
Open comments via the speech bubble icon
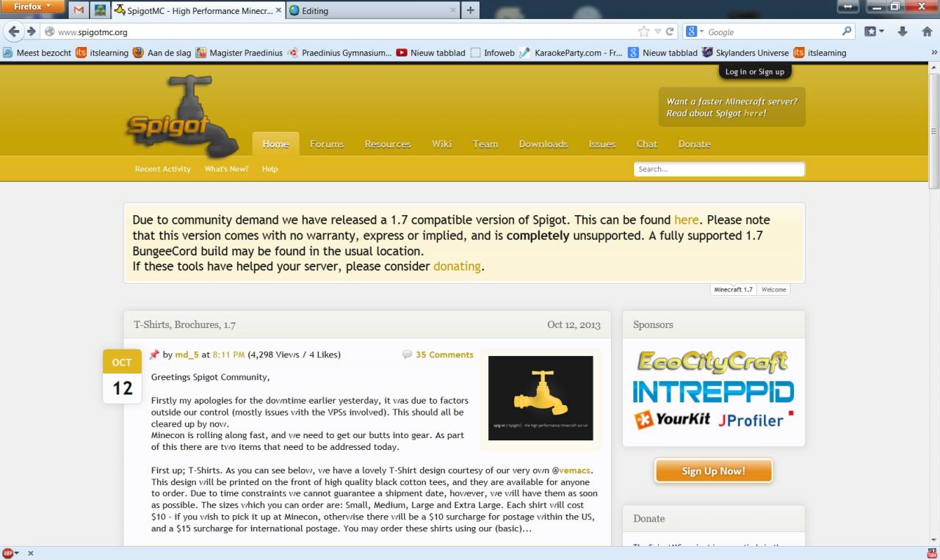pos(407,354)
